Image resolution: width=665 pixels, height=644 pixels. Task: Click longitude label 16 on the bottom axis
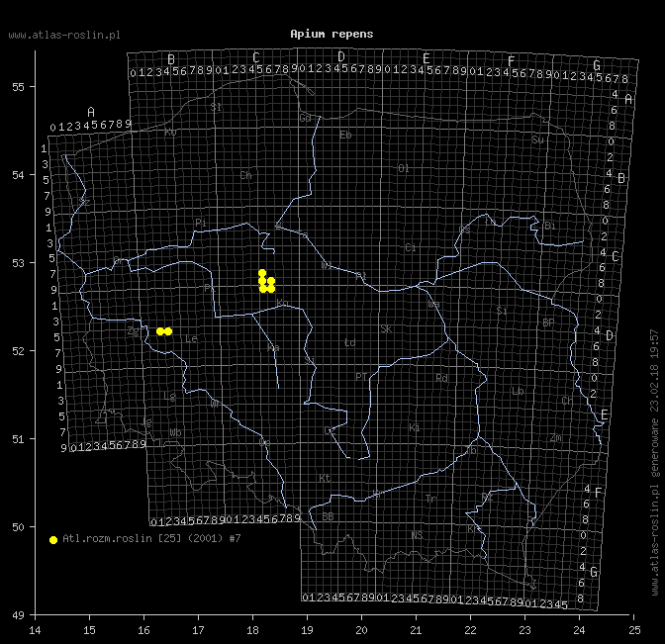[143, 630]
